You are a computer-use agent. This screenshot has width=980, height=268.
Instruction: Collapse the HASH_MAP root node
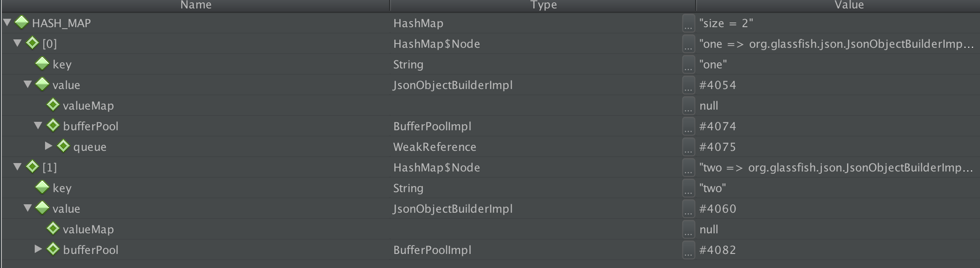[x=7, y=22]
